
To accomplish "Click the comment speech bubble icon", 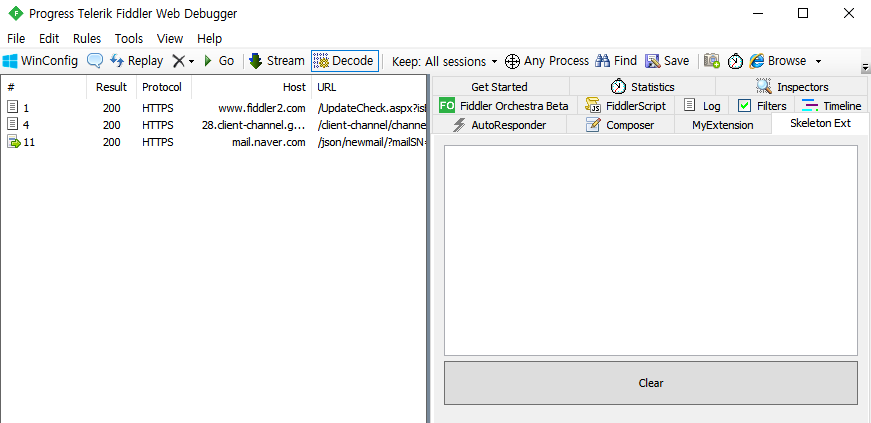I will pos(95,61).
